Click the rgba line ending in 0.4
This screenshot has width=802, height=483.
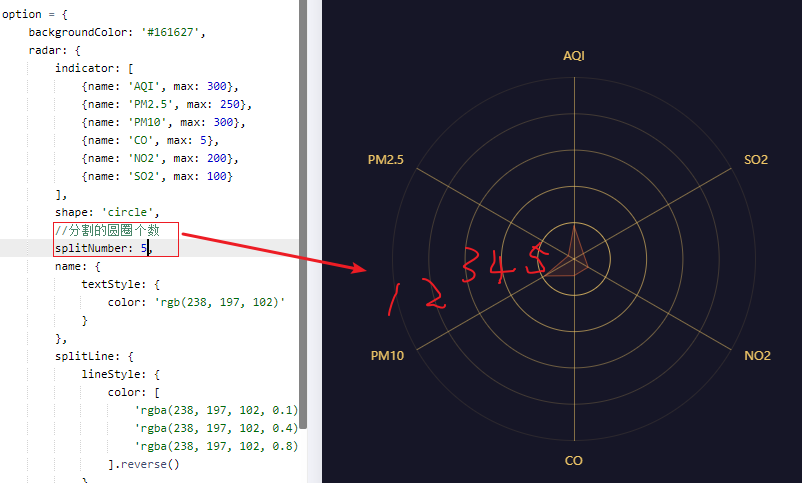216,428
